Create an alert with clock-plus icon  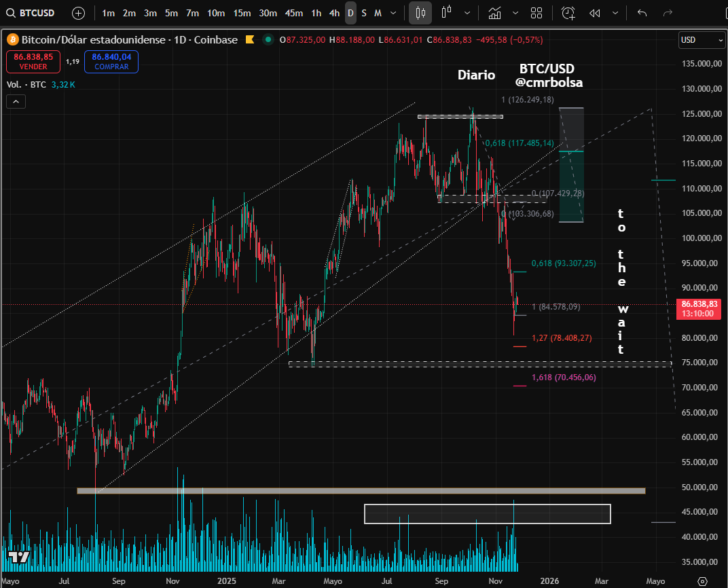(x=568, y=13)
